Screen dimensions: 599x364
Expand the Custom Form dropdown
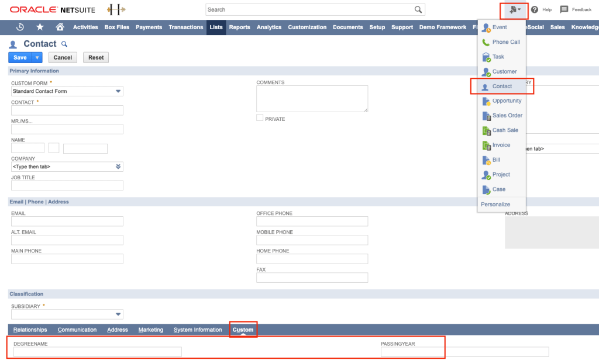pyautogui.click(x=118, y=91)
